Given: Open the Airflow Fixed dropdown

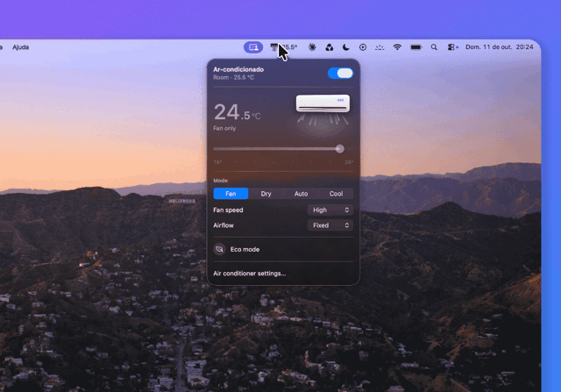Looking at the screenshot, I should [330, 225].
